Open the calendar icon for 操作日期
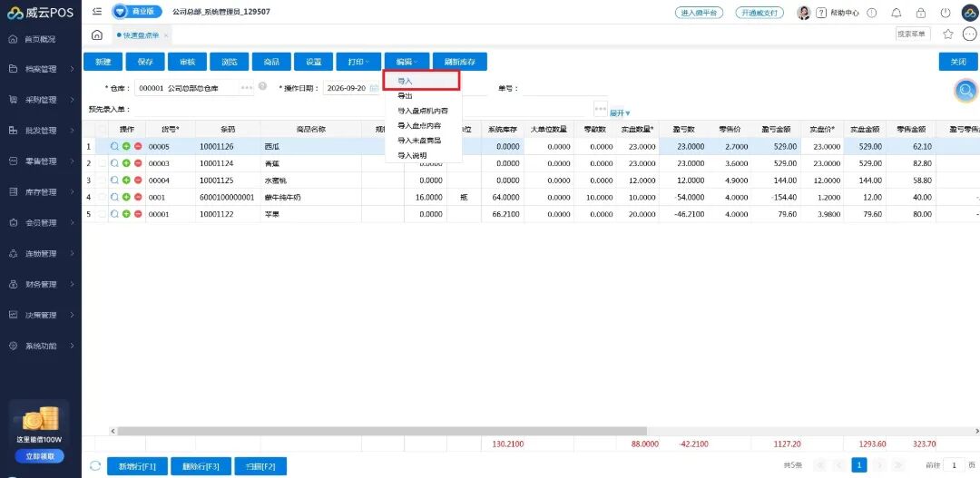The image size is (980, 478). [x=375, y=88]
